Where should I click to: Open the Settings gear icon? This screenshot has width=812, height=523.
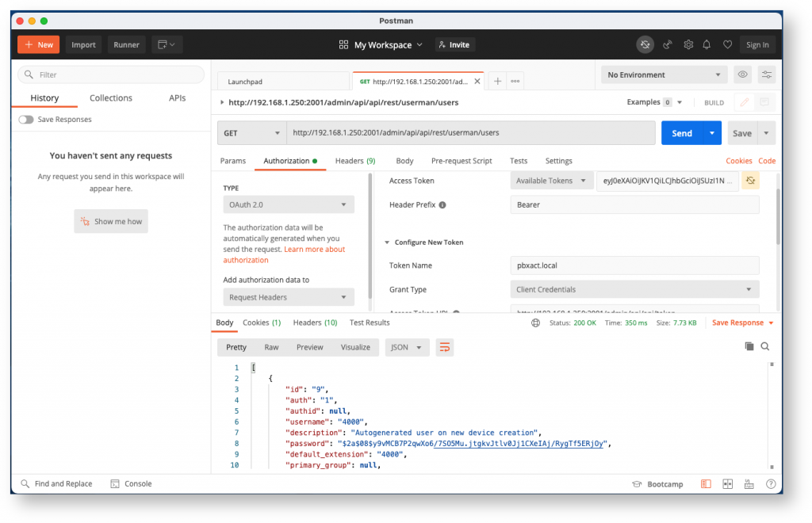point(688,44)
